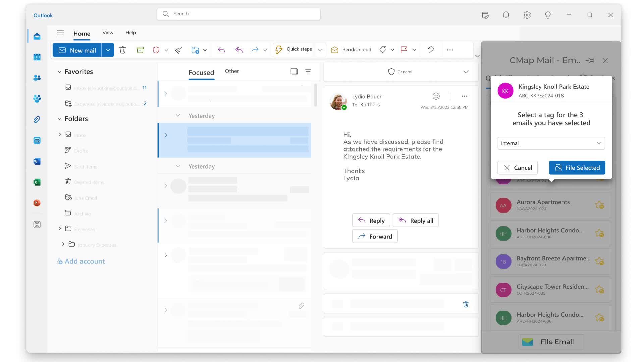Viewport: 644px width, 362px height.
Task: Click the Forward arrow icon in ribbon
Action: tap(255, 50)
